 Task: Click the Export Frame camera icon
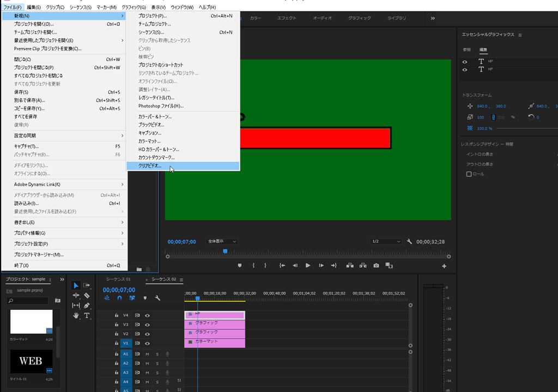(376, 266)
